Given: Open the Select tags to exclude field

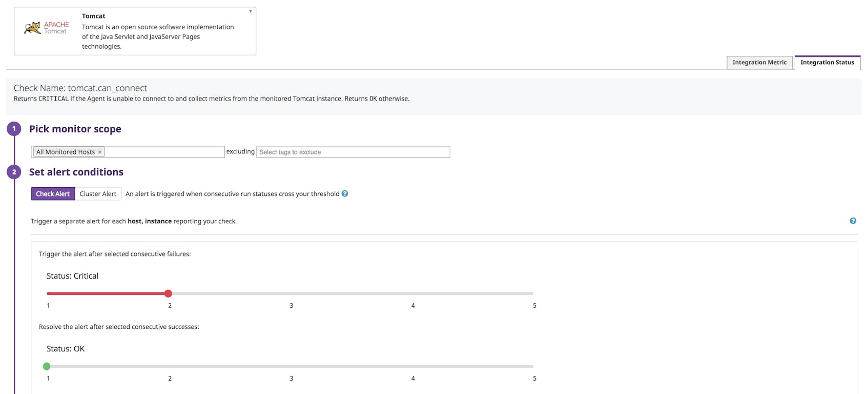Looking at the screenshot, I should click(353, 152).
